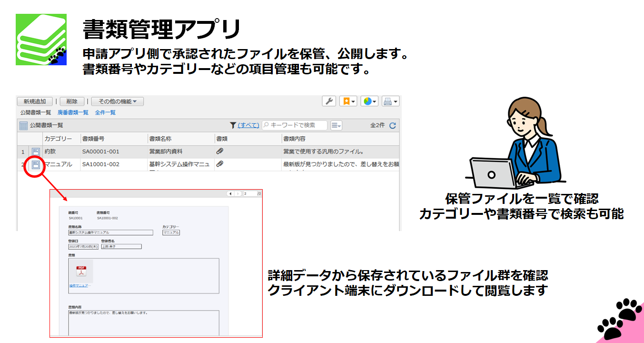Screen dimensions: 644x343
Task: Click paperclip attachment in 営業部内資料 row
Action: [x=220, y=151]
